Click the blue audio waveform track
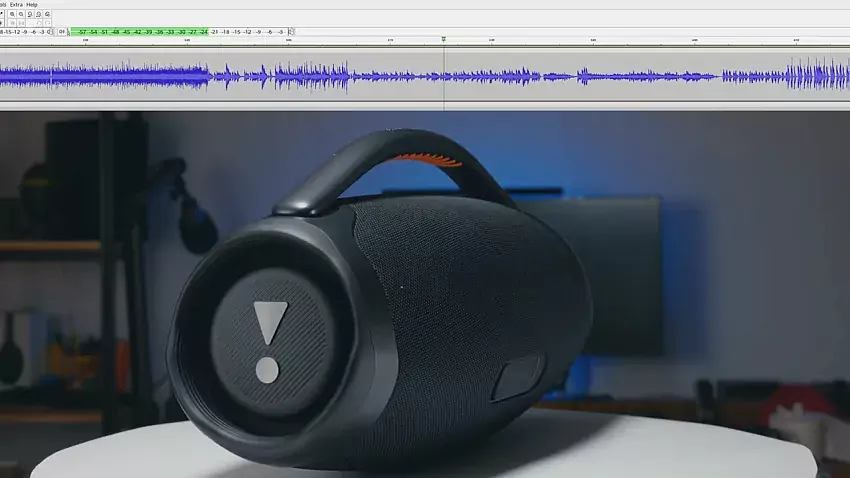850x478 pixels. pyautogui.click(x=425, y=76)
